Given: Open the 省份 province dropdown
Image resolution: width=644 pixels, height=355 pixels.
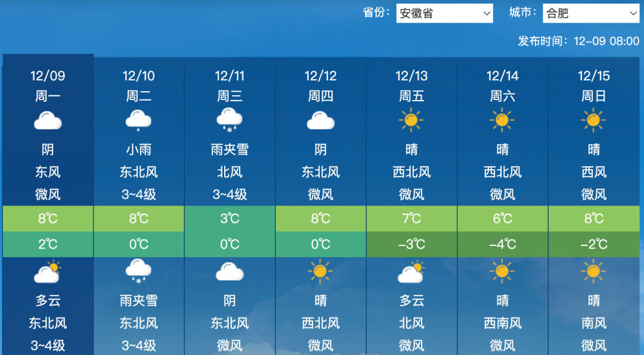Looking at the screenshot, I should click(x=444, y=13).
